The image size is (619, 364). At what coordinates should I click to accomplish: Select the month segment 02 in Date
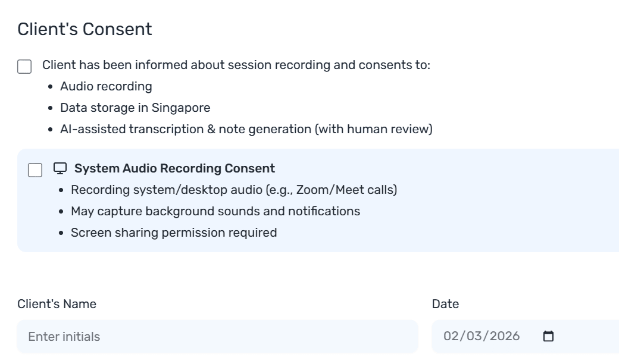[x=451, y=337]
